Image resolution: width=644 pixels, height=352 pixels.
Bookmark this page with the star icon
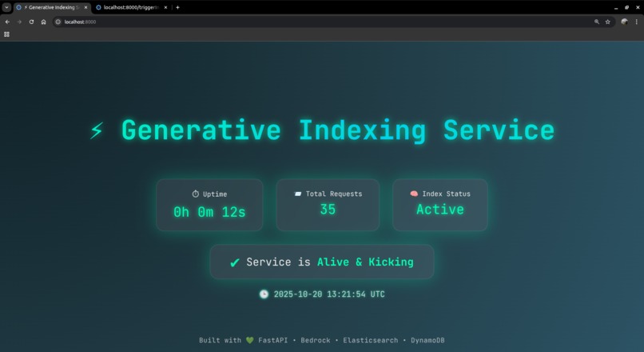[608, 22]
